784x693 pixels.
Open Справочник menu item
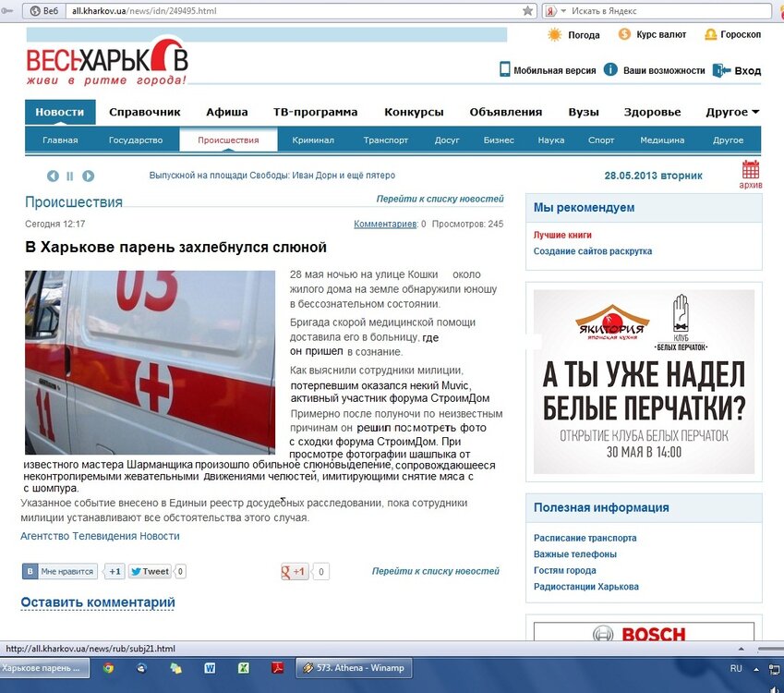pos(144,112)
